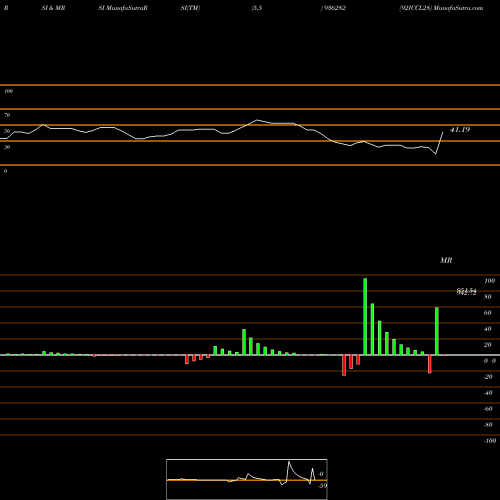The image size is (500, 500).
Task: Click the MR axis label -20
Action: (488, 377)
